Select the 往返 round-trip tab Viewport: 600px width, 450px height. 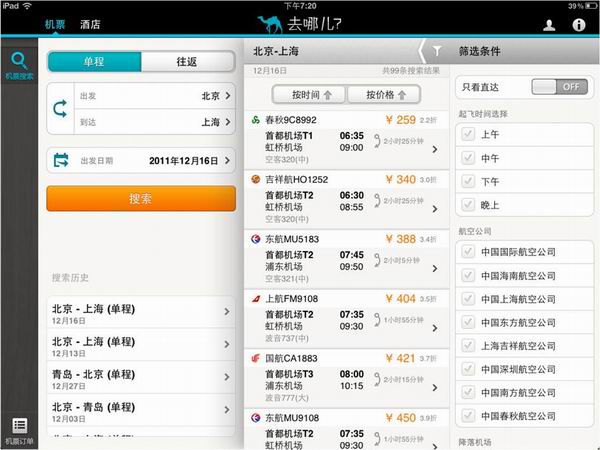(188, 62)
